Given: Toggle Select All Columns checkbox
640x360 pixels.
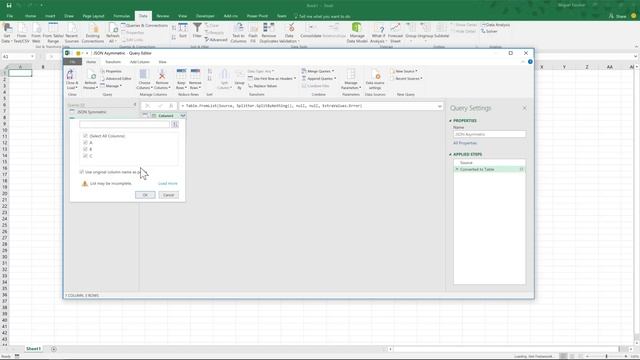Looking at the screenshot, I should 85,136.
